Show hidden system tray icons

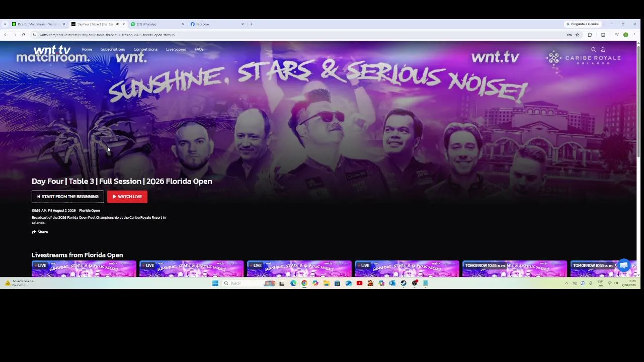(x=567, y=283)
